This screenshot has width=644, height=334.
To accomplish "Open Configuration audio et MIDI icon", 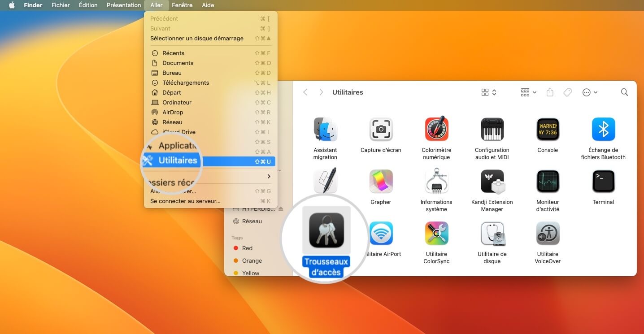I will coord(492,130).
